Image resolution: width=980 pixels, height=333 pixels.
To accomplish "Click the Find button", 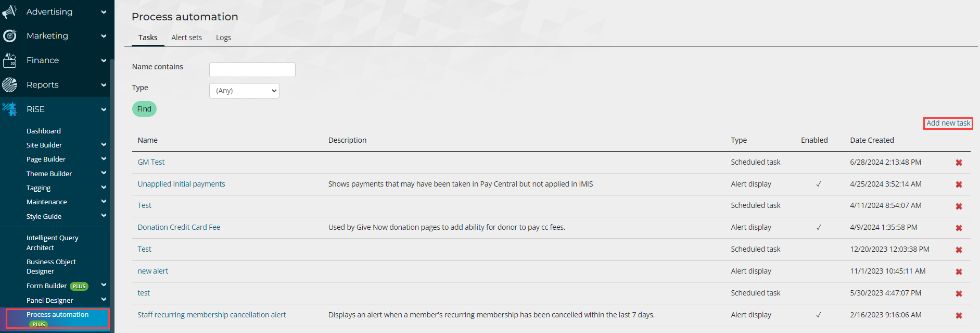I will (144, 109).
